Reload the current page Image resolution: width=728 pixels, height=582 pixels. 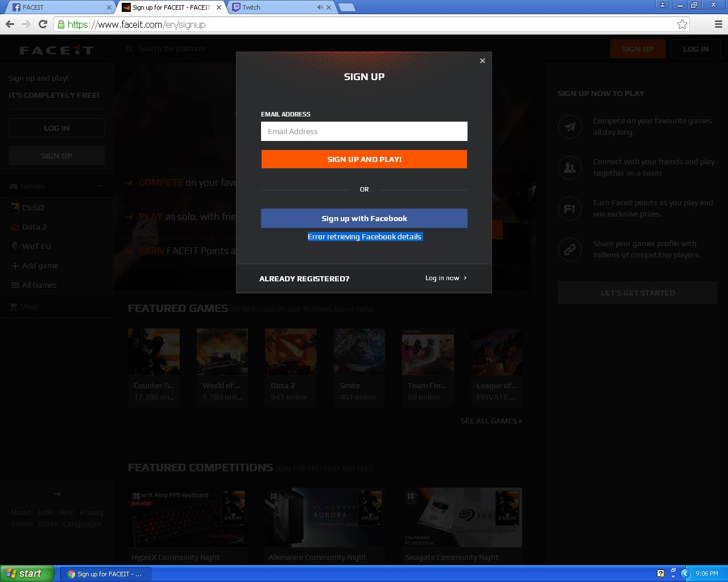43,24
